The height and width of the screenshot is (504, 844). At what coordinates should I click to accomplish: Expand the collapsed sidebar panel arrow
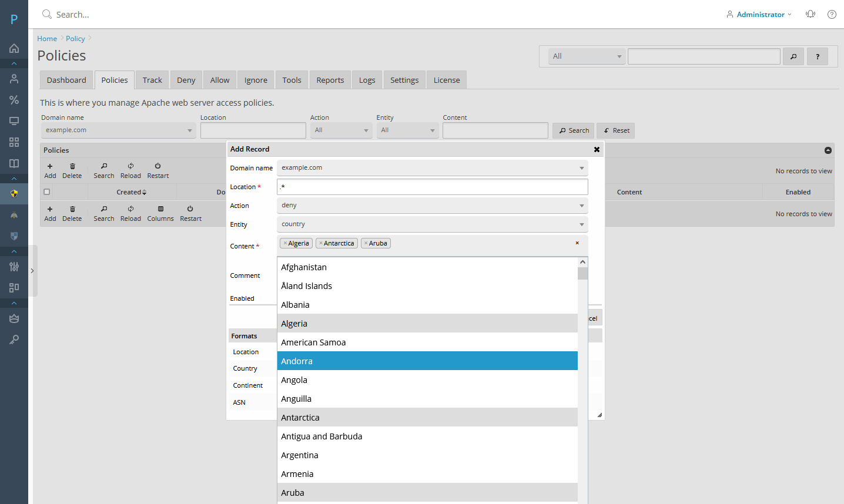click(x=32, y=271)
